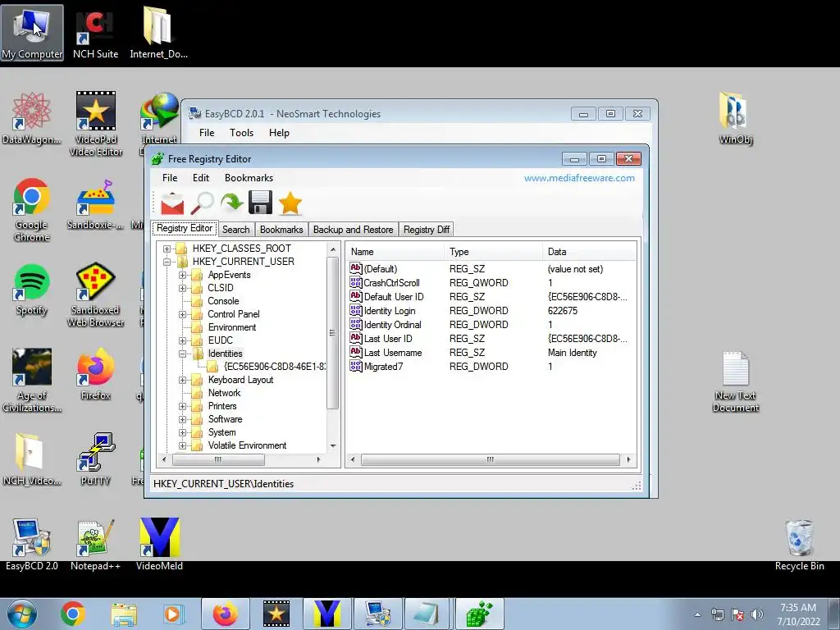Launch PuTTY desktop shortcut
The height and width of the screenshot is (630, 840).
tap(95, 459)
